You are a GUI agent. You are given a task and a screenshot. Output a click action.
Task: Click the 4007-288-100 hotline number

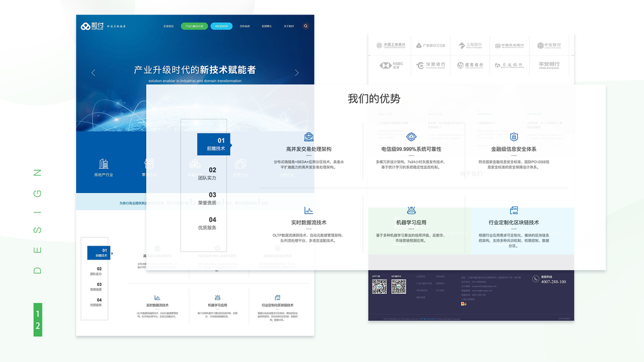click(553, 282)
